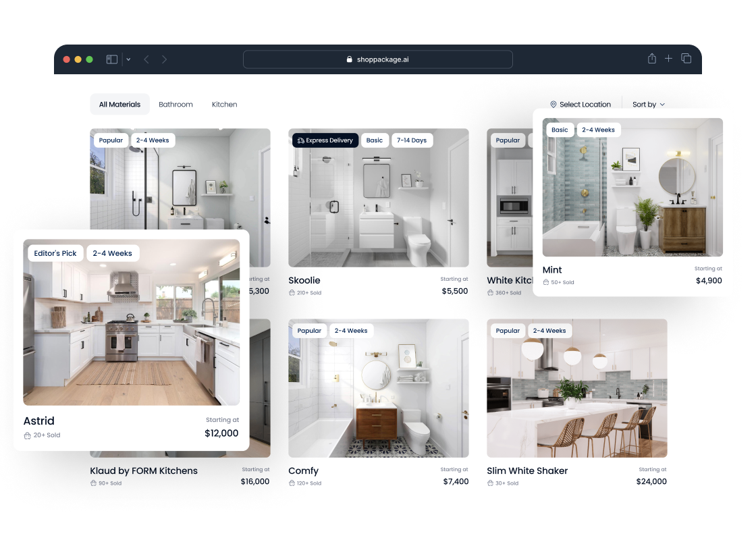
Task: Click the browser back arrow
Action: tap(146, 59)
